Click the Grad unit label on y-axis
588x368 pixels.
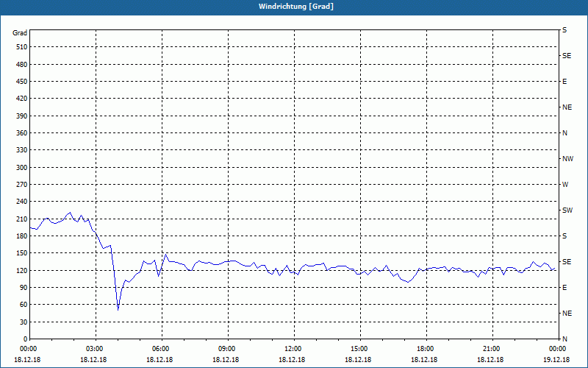pyautogui.click(x=20, y=33)
